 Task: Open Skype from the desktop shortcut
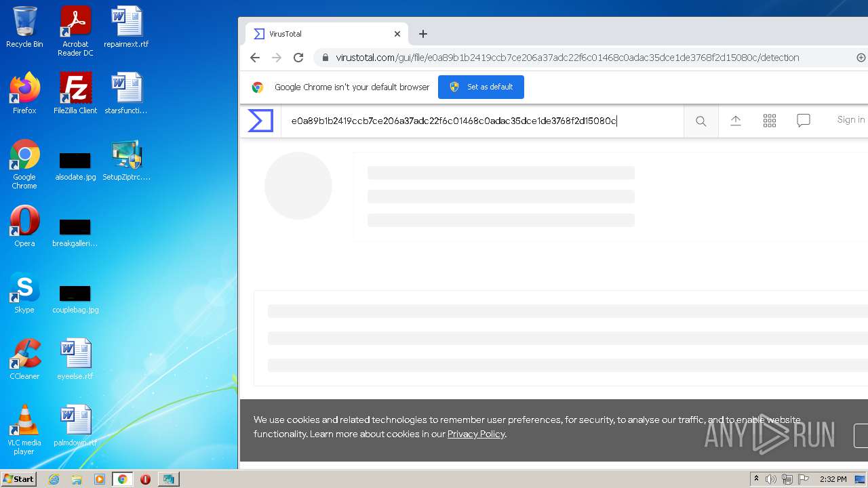[24, 293]
